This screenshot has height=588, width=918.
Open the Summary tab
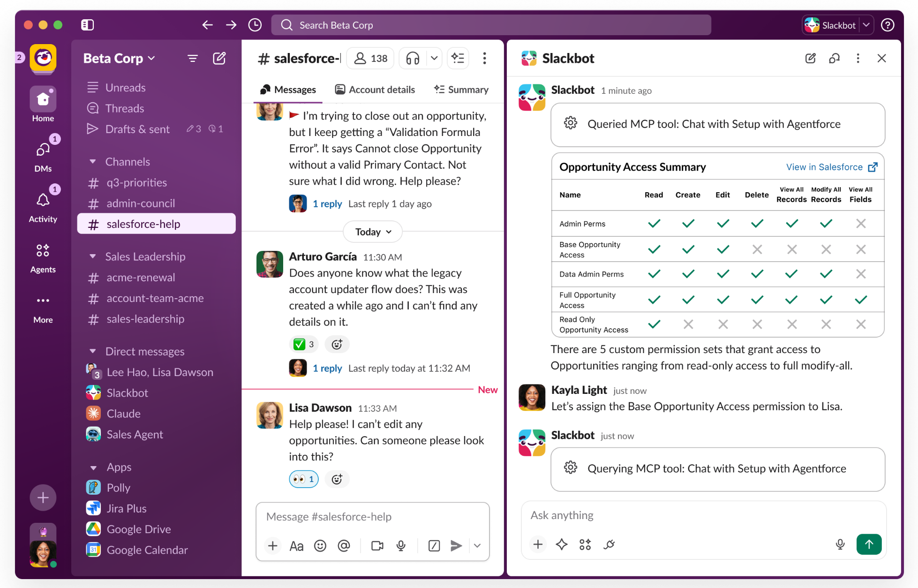[461, 89]
